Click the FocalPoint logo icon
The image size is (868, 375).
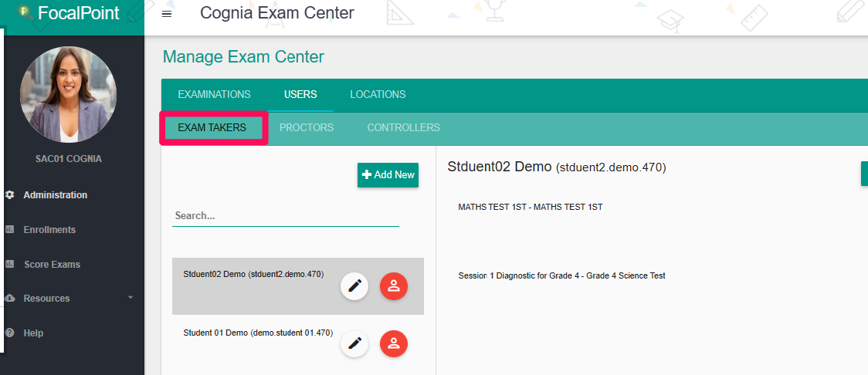tap(26, 12)
